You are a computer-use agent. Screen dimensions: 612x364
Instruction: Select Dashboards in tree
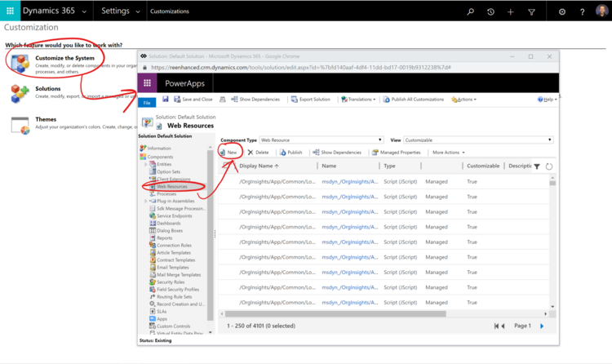click(x=169, y=224)
